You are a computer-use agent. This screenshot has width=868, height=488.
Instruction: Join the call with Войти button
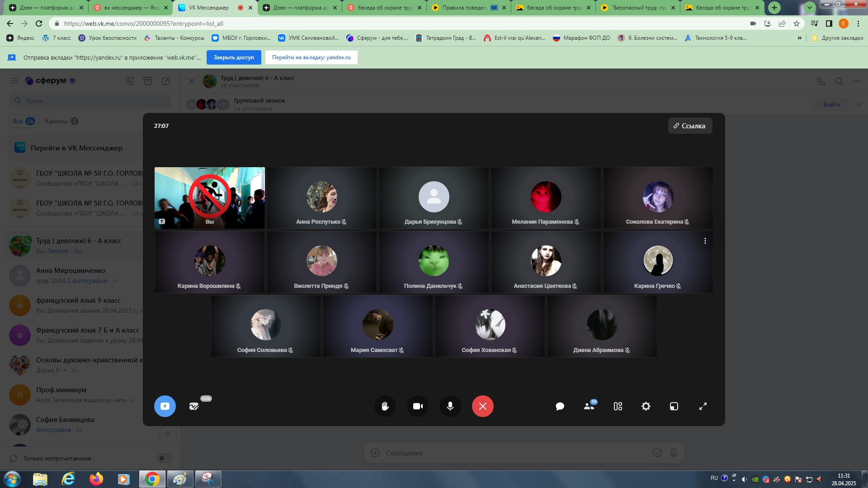tap(831, 104)
